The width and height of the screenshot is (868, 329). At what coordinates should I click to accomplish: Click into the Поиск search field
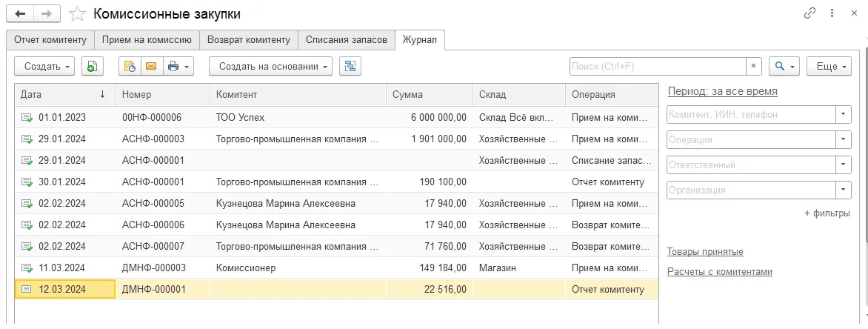tap(658, 67)
